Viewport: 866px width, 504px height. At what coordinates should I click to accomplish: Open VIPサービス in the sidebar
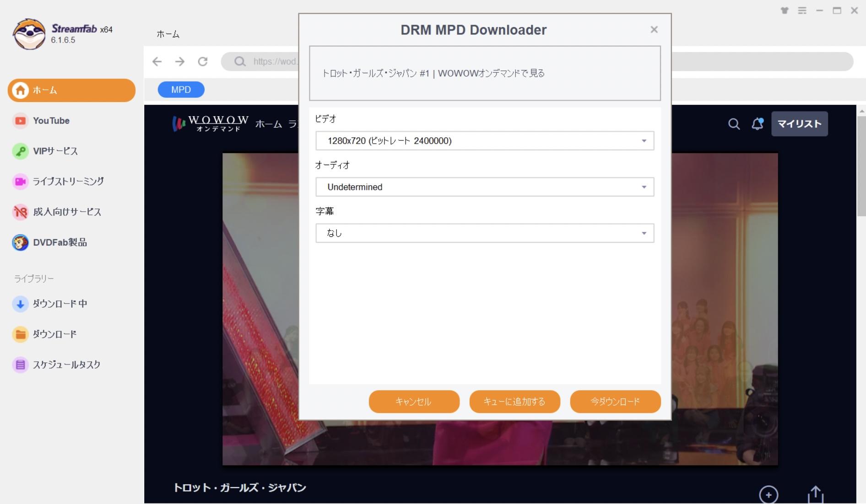coord(55,151)
